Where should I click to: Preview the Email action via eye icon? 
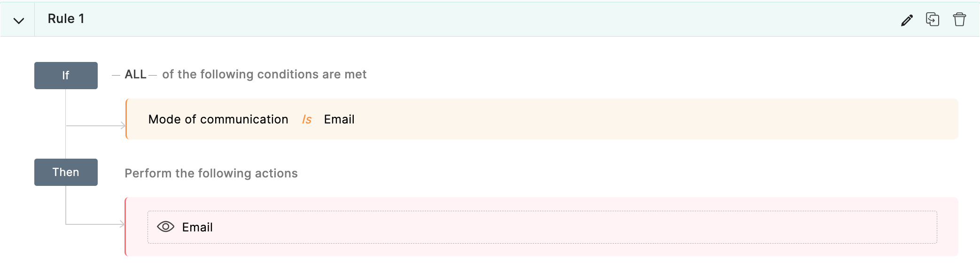[165, 227]
